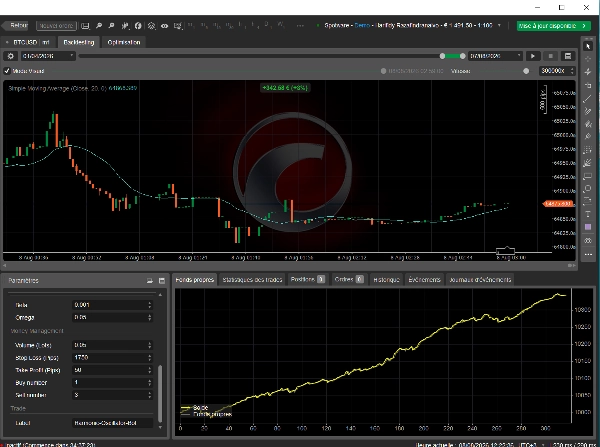Select the market snapshot lightning tool
Image resolution: width=600 pixels, height=447 pixels.
(588, 72)
